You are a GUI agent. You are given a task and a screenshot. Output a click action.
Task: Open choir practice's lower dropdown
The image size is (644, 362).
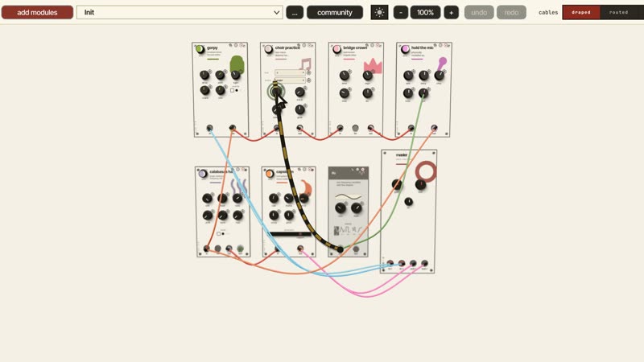coord(290,80)
